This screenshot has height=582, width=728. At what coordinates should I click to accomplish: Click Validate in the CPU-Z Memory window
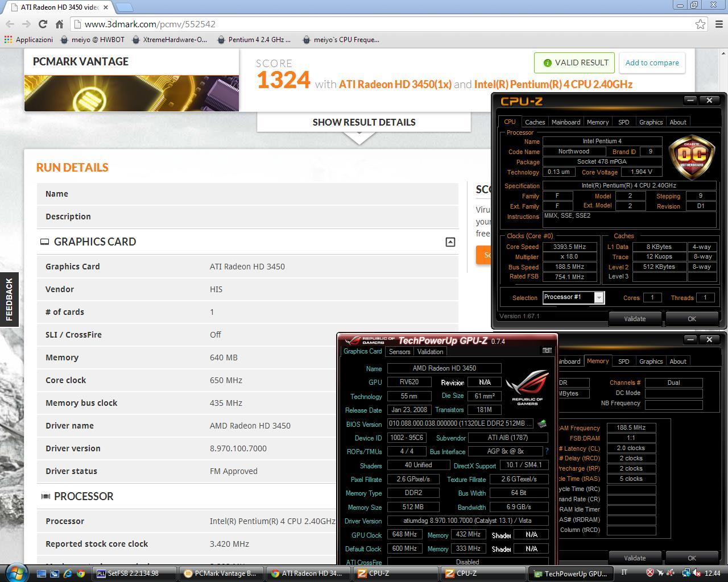pos(635,558)
